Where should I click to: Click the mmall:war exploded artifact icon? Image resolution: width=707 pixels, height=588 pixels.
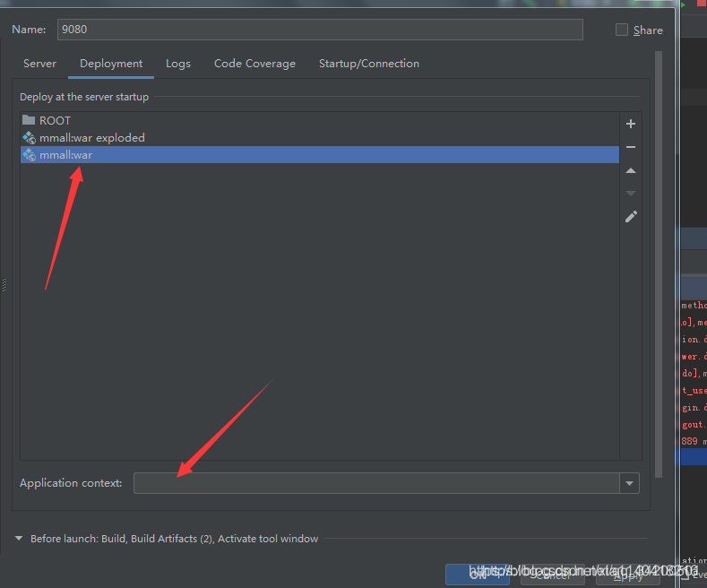coord(29,137)
